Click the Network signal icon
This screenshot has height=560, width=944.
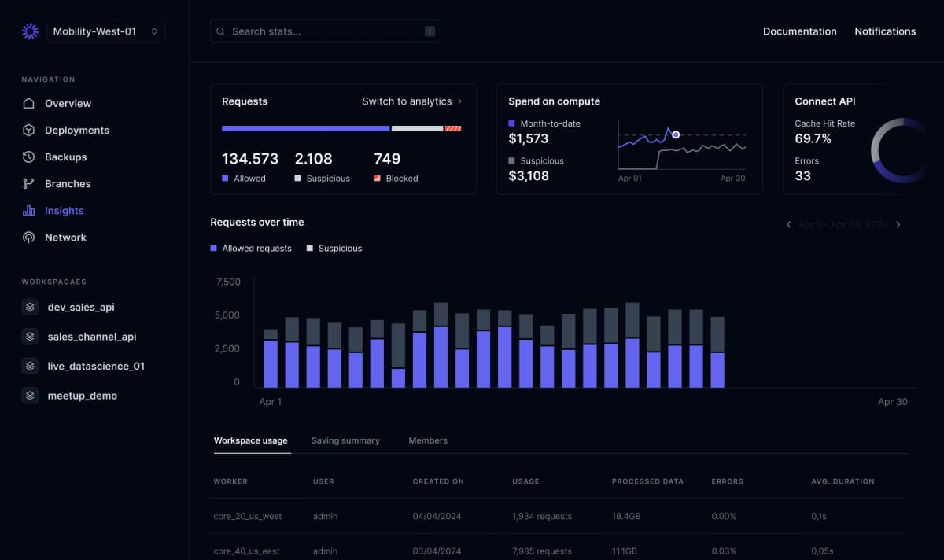[29, 238]
